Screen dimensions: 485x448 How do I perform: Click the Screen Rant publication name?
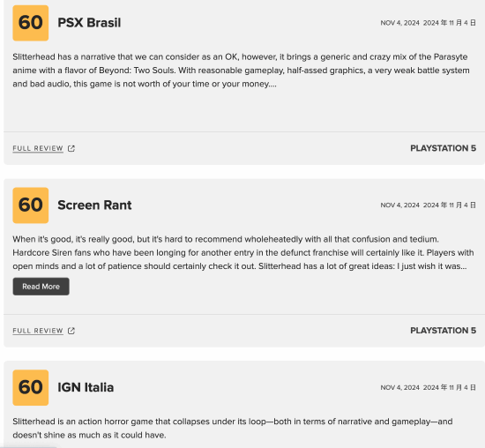point(94,205)
